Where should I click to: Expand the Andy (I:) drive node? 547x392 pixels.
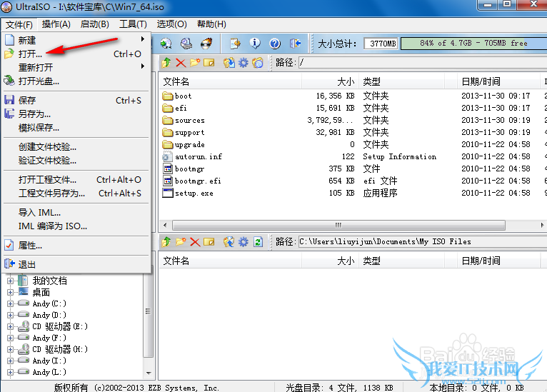click(10, 361)
